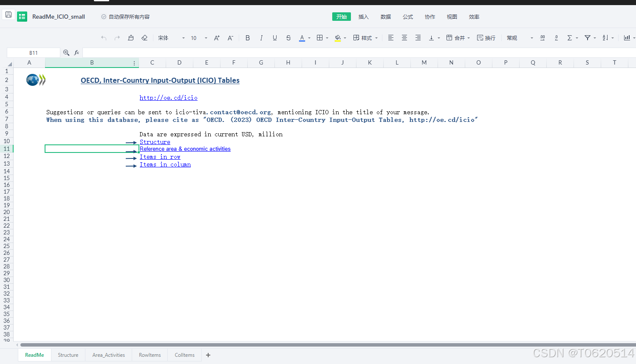Open the font size 10 dropdown

point(199,38)
